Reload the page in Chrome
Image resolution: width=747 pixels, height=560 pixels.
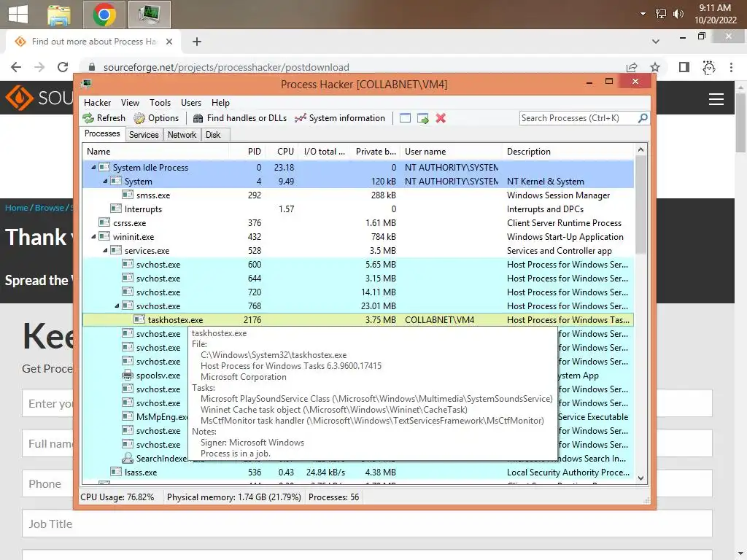coord(63,67)
